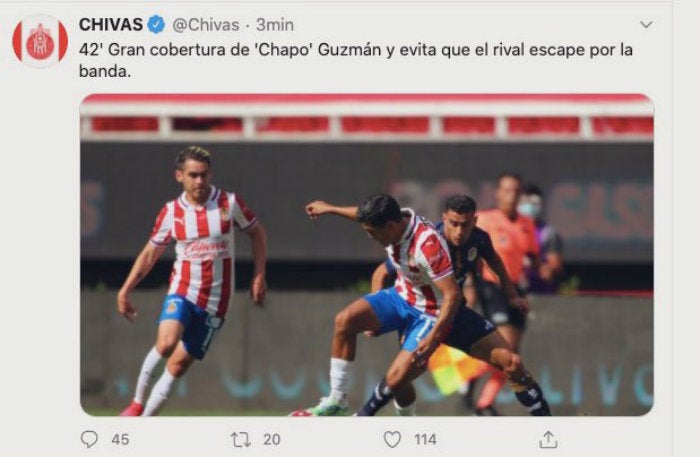Share tweet via upload arrow icon
The height and width of the screenshot is (457, 700).
(548, 440)
